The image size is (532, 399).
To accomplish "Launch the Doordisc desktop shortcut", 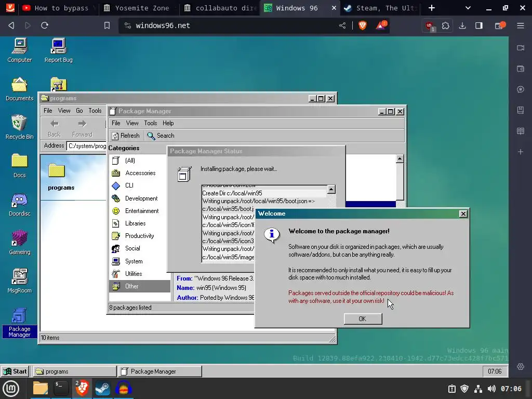I will click(x=19, y=205).
